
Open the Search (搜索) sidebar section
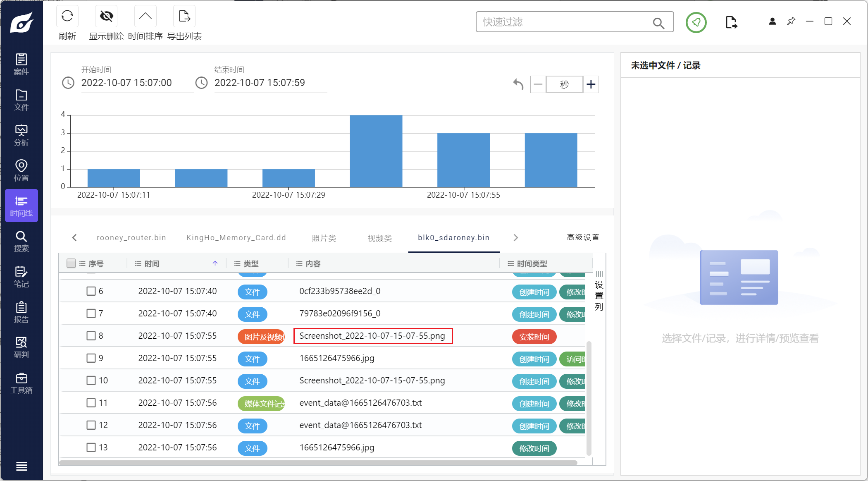point(21,242)
